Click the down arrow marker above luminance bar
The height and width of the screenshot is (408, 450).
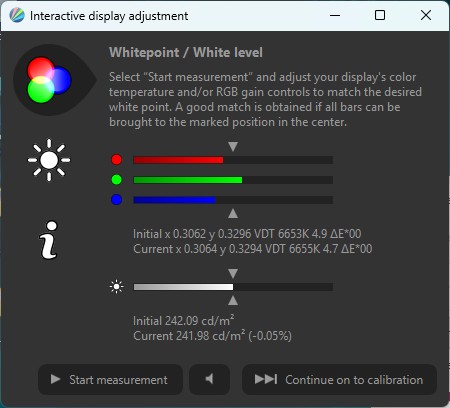click(x=233, y=274)
